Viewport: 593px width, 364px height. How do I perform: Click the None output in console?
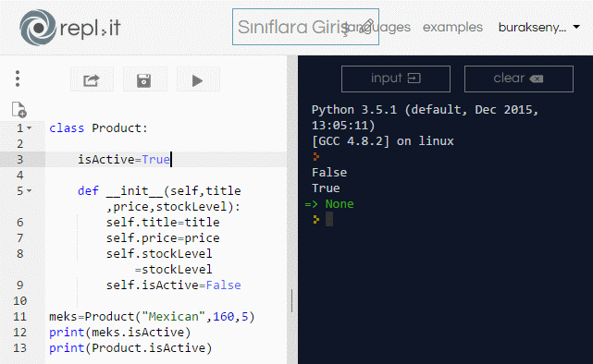(x=340, y=204)
